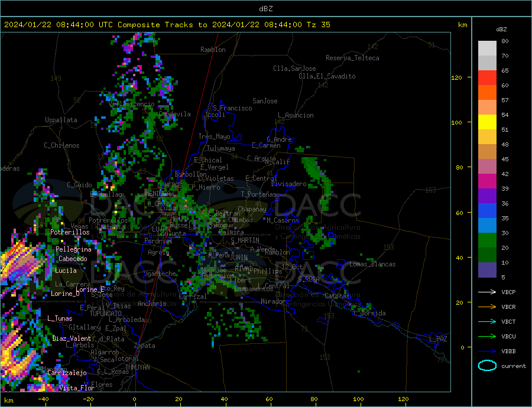Click the 'Zapata' map label
This screenshot has height=407, width=532.
(x=145, y=346)
